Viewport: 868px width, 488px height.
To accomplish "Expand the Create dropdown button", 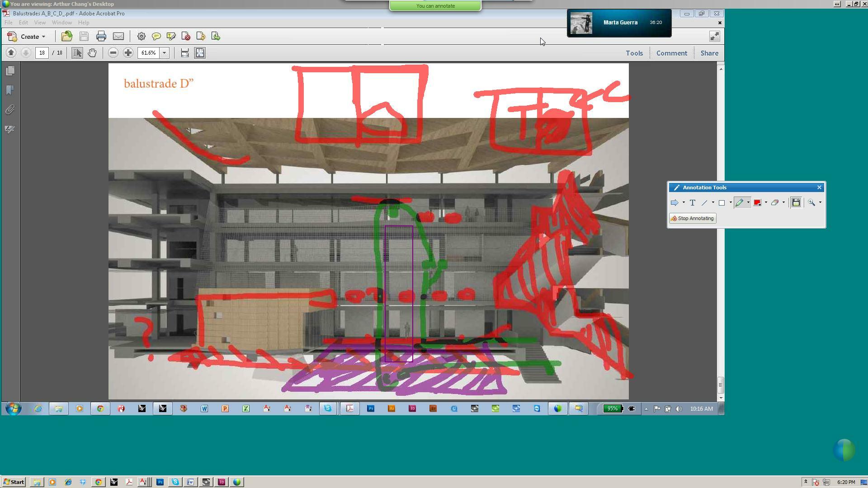I will (x=27, y=37).
